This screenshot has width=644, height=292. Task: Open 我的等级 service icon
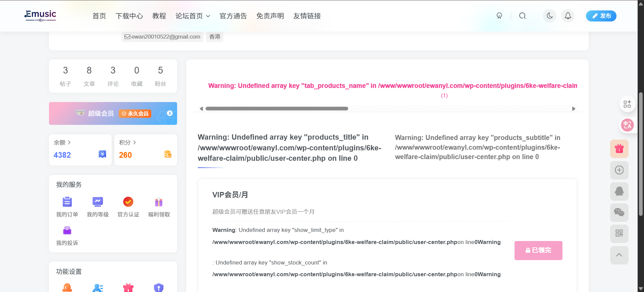pos(98,207)
